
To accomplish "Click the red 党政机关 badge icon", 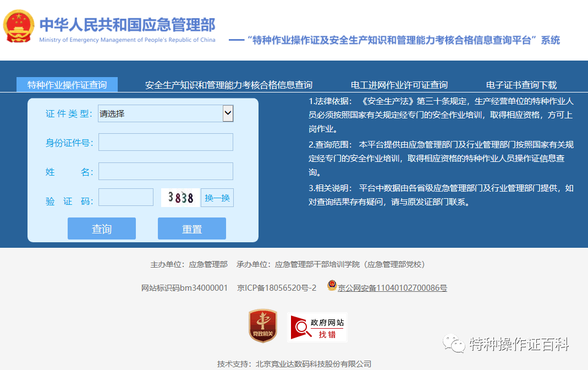I will [263, 326].
